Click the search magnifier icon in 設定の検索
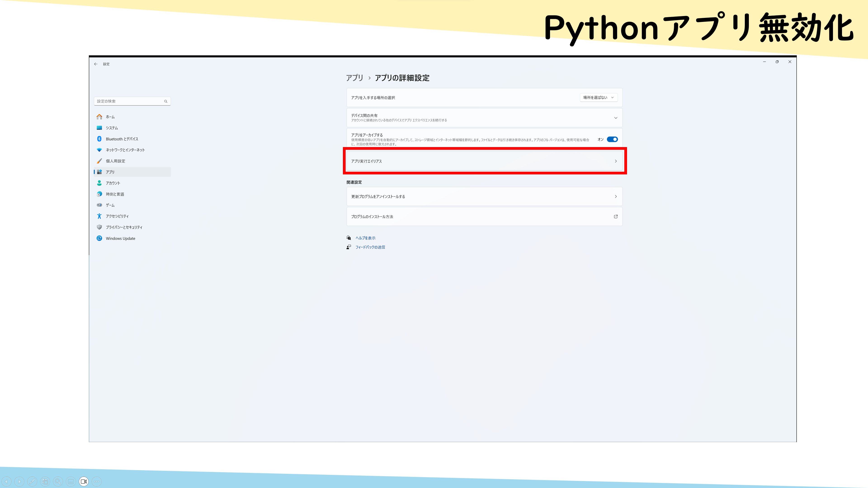The width and height of the screenshot is (868, 488). [x=166, y=101]
